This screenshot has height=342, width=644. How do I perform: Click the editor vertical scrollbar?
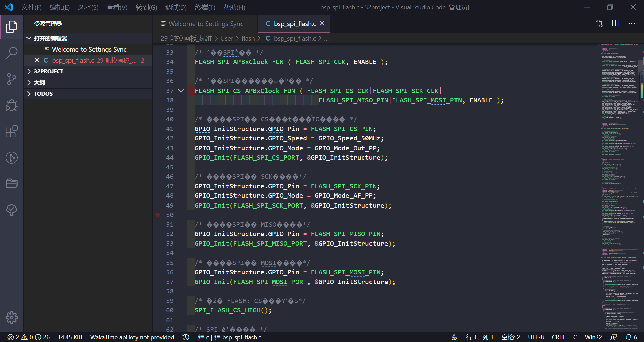coord(641,188)
